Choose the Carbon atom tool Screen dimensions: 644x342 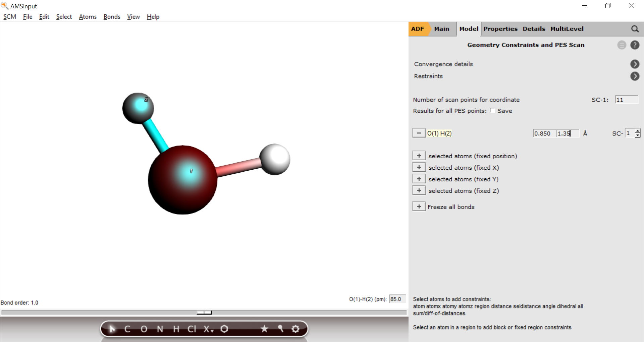pos(127,329)
